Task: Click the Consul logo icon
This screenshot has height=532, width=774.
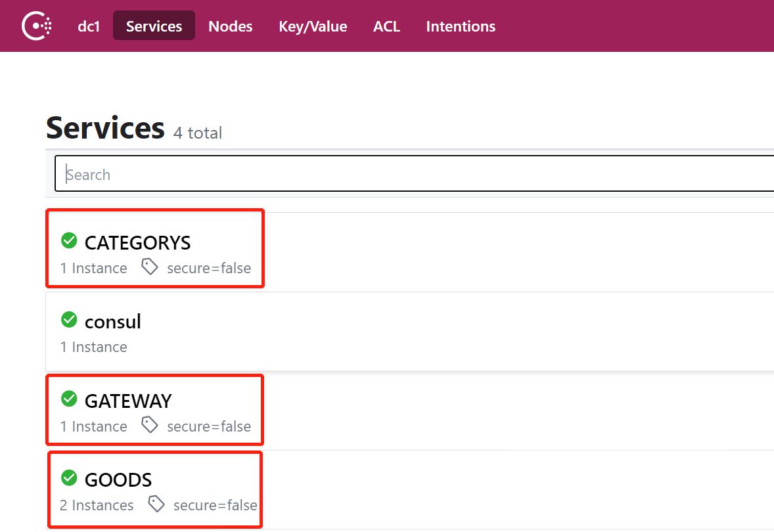Action: pos(37,26)
